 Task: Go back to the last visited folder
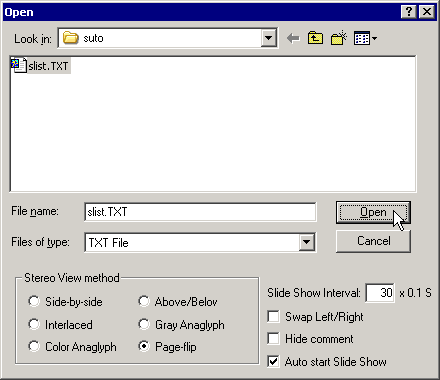(x=293, y=38)
